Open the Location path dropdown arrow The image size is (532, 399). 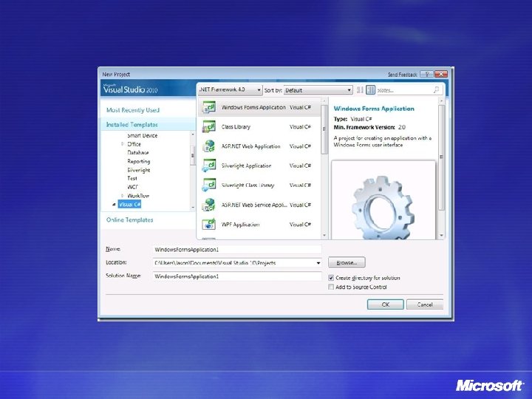click(x=318, y=262)
